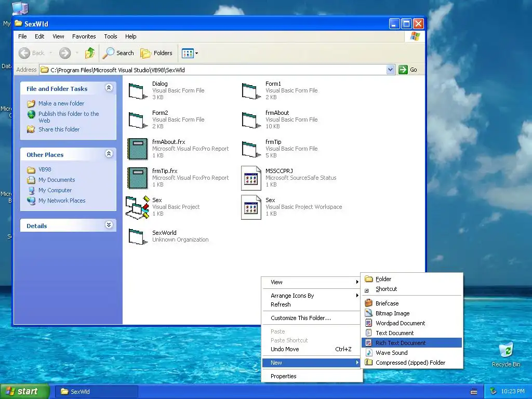Open the File menu
Screen dimensions: 532x399
pyautogui.click(x=22, y=36)
